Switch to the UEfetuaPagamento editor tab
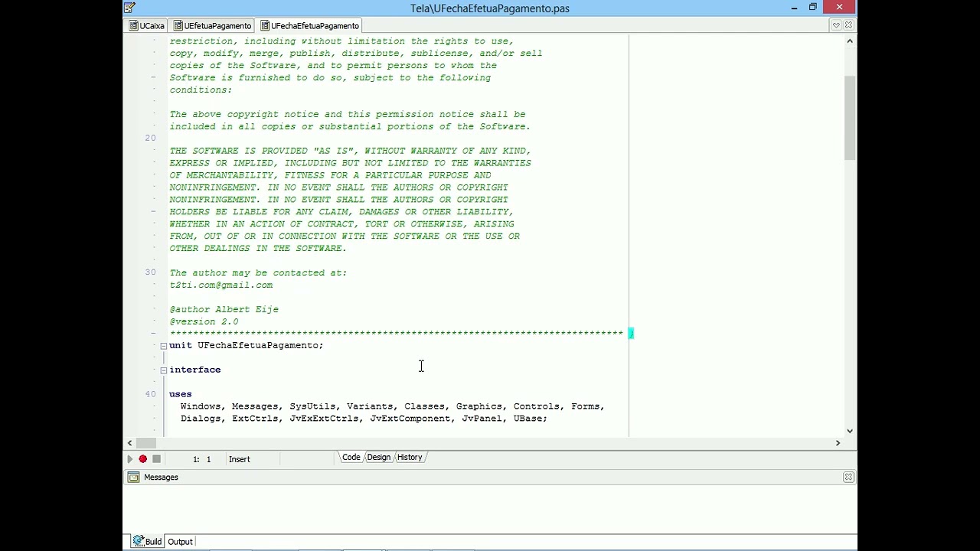 pyautogui.click(x=212, y=26)
